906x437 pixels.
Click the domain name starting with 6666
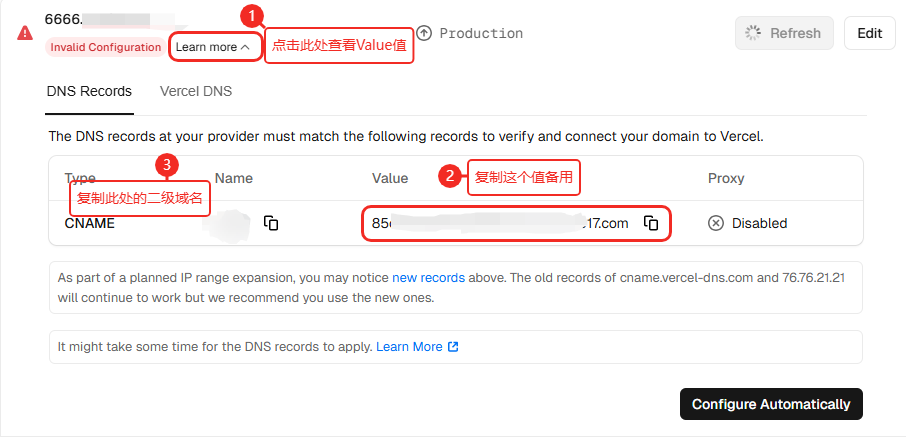click(x=62, y=19)
